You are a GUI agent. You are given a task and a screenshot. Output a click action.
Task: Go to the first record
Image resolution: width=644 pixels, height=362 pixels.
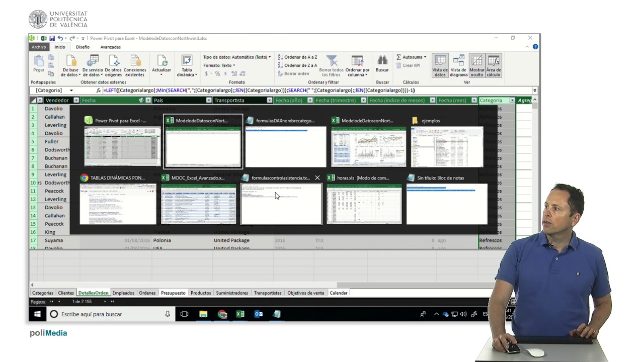tap(51, 302)
